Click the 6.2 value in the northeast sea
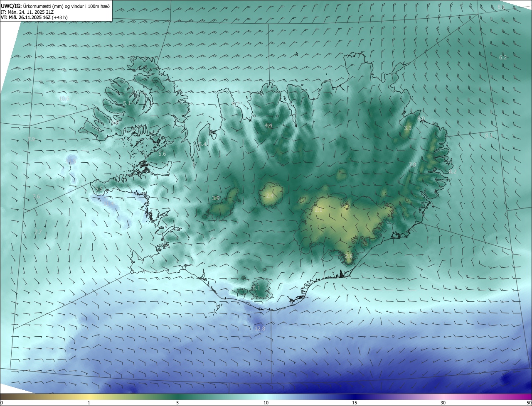 (x=503, y=58)
